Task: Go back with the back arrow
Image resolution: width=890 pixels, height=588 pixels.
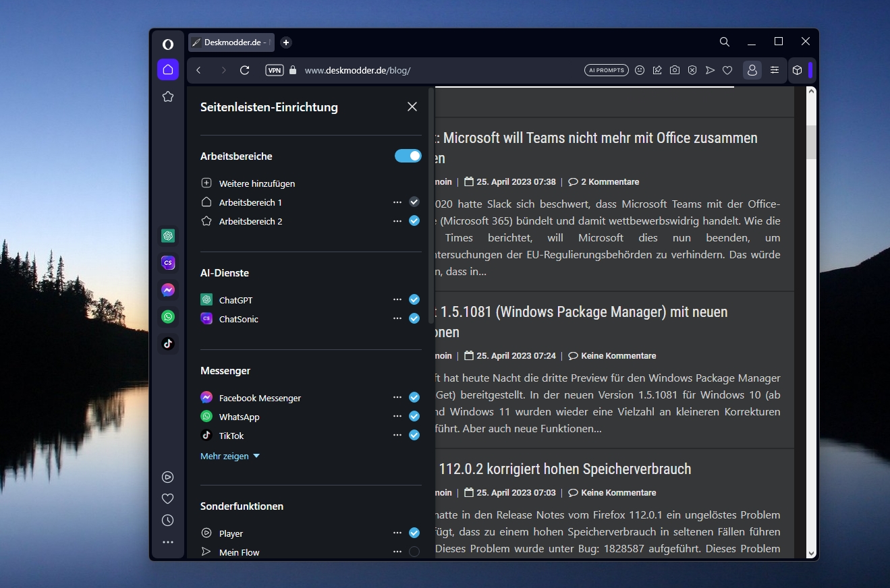Action: (198, 70)
